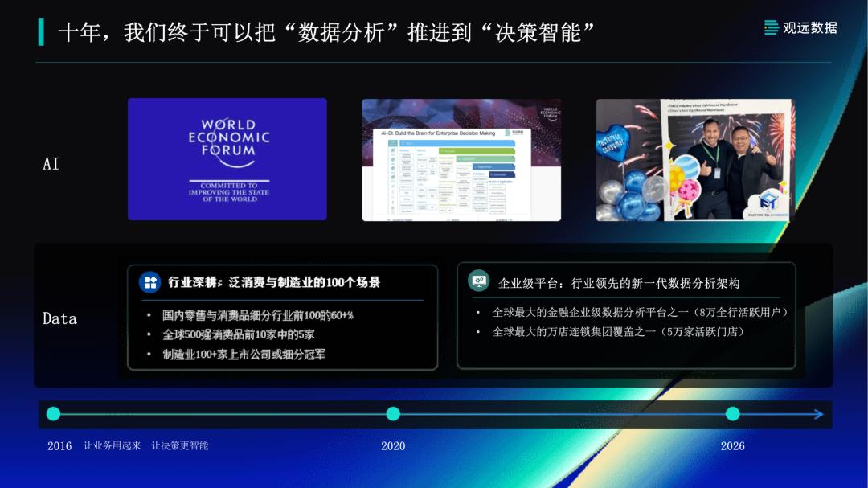Select the 2020 timeline marker dot

click(x=393, y=414)
